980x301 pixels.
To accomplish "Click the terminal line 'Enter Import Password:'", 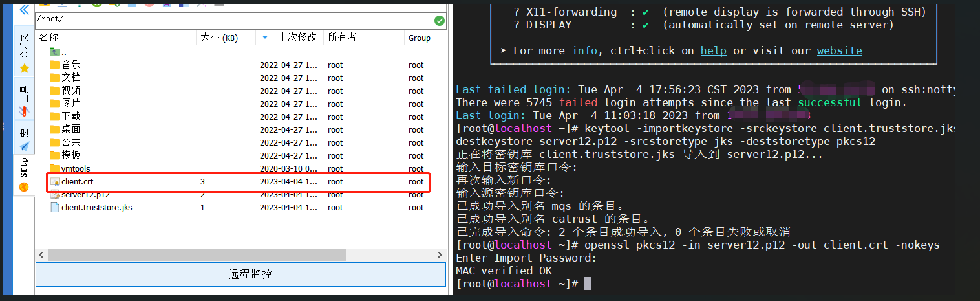I will pyautogui.click(x=526, y=258).
